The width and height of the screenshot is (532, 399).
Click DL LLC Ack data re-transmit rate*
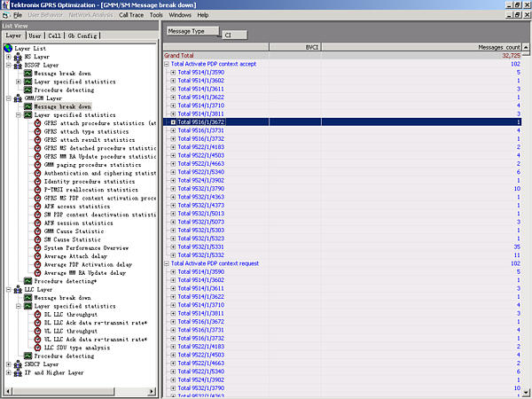click(96, 323)
